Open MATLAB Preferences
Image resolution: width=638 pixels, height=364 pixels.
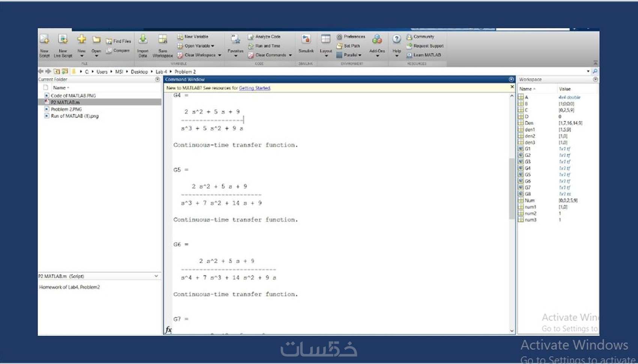point(351,37)
